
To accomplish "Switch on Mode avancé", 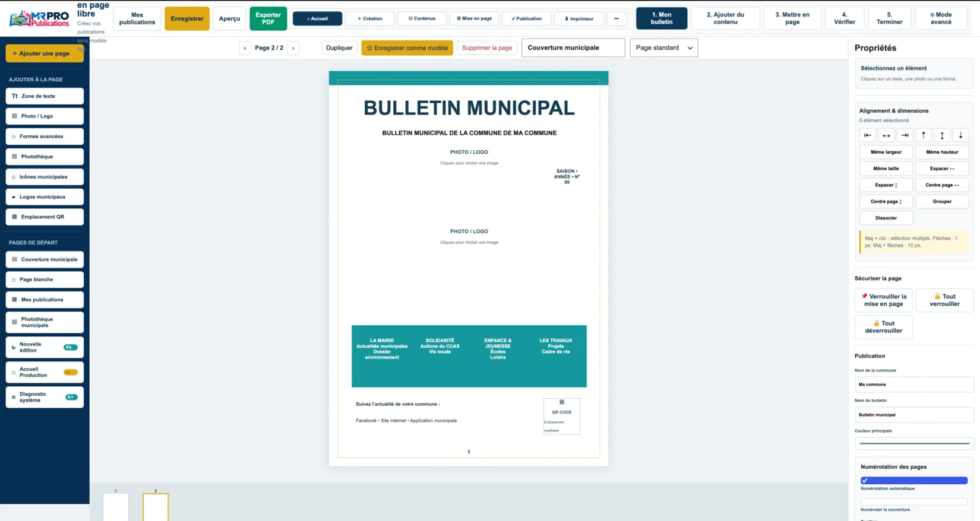I will pos(941,18).
